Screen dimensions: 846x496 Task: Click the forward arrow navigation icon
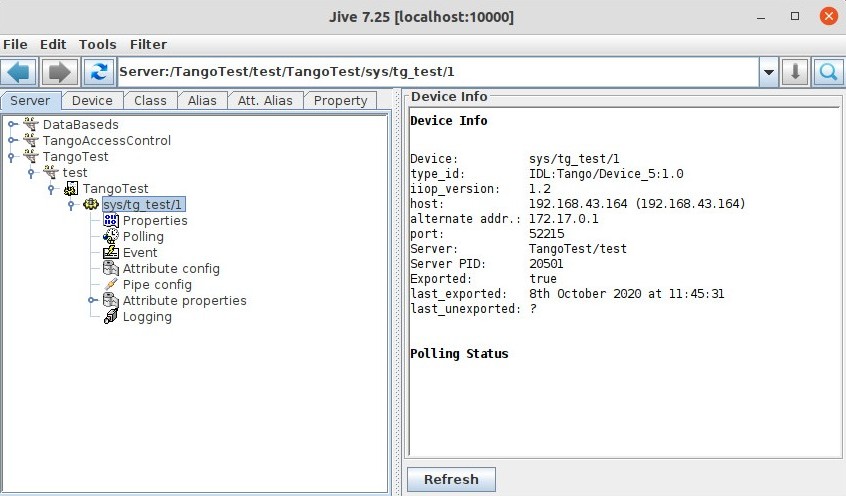[59, 72]
